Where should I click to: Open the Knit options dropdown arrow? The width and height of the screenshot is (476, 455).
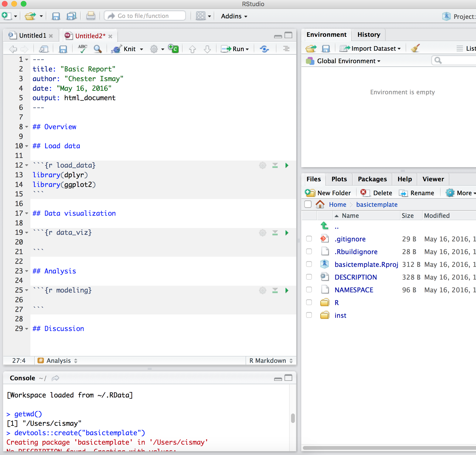pyautogui.click(x=142, y=49)
